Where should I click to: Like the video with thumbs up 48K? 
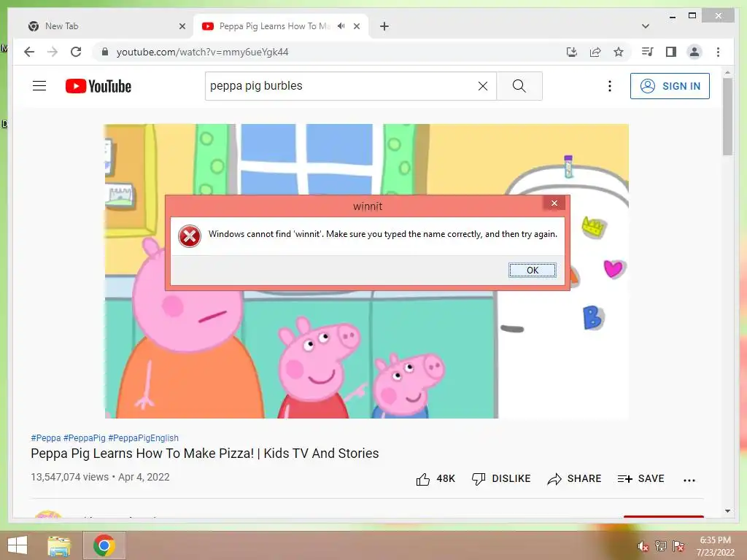tap(436, 478)
